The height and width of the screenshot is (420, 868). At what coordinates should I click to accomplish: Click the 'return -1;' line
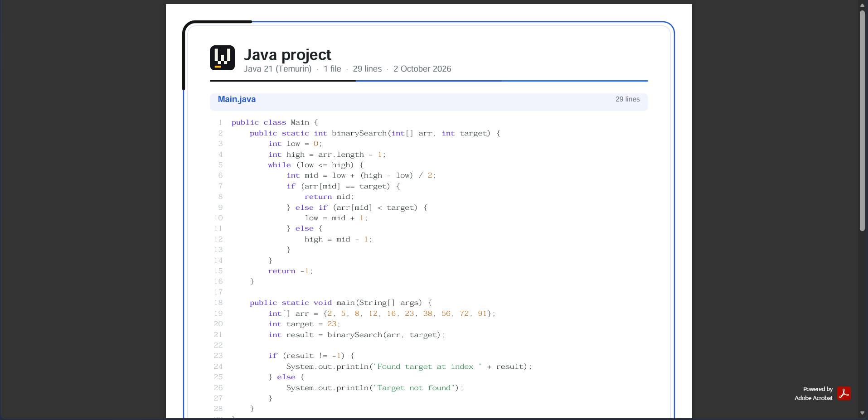(291, 271)
